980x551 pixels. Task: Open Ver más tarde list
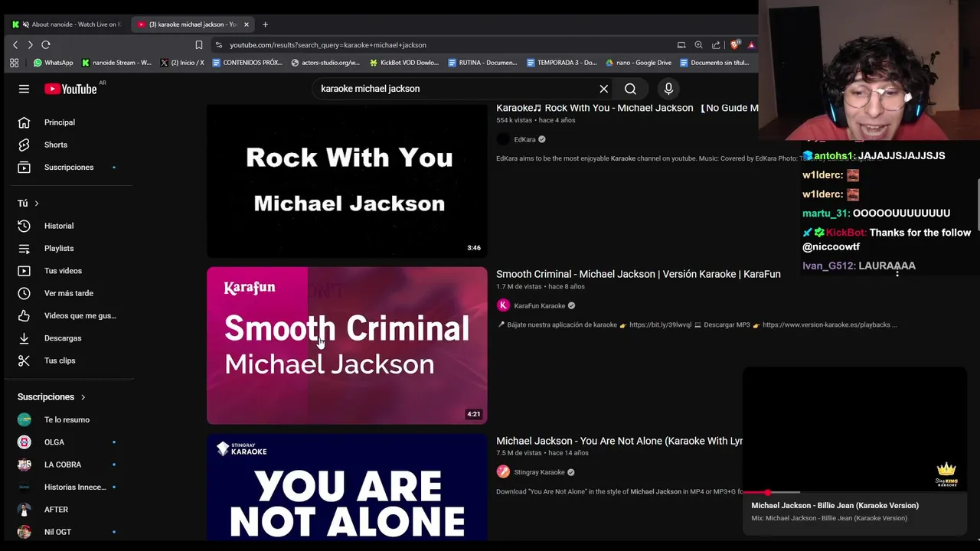67,293
